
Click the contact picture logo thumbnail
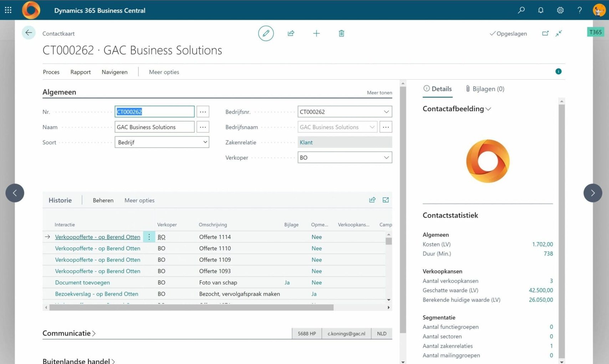488,161
